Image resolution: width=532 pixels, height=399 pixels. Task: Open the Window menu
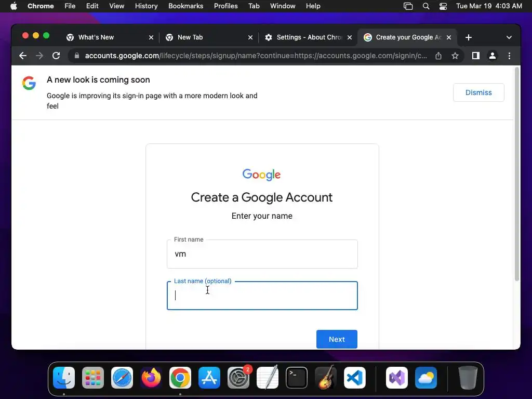point(283,6)
